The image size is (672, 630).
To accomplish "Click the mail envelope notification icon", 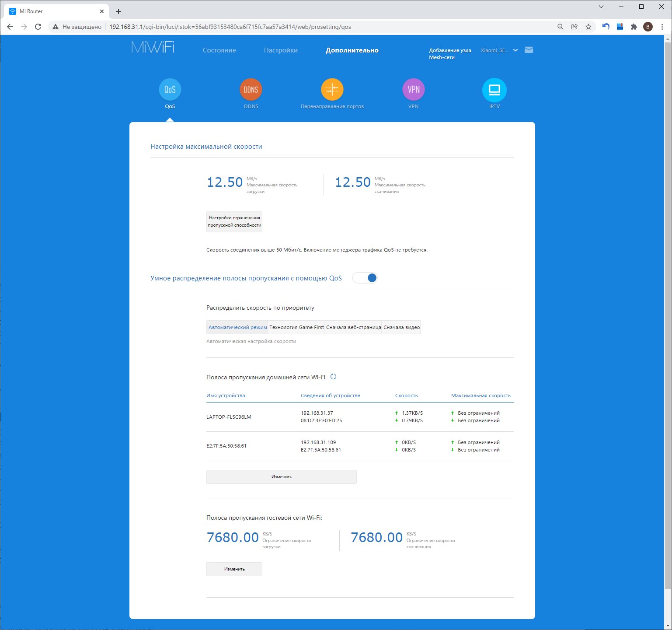I will point(529,50).
